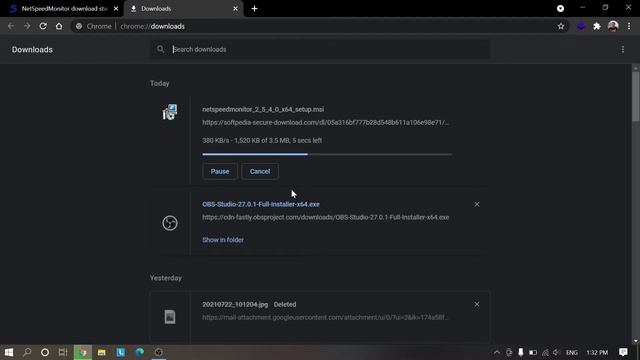Click the search magnifier icon in Downloads
The width and height of the screenshot is (640, 360).
(x=160, y=49)
